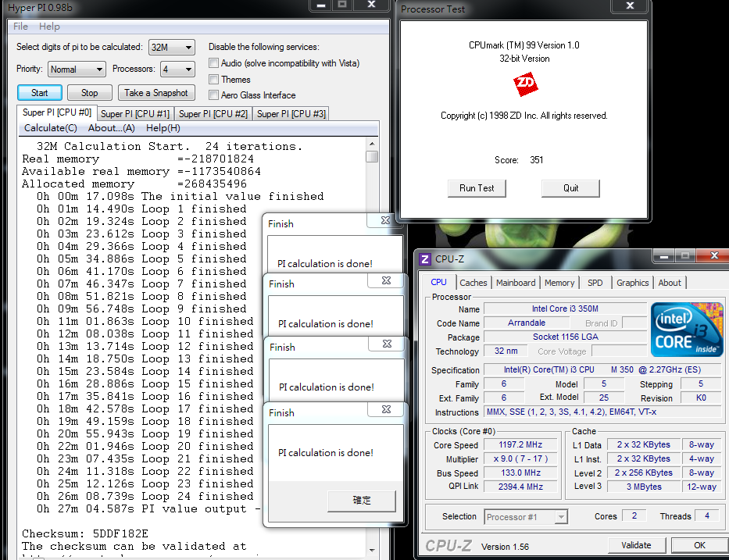Click the CPU-Z title bar icon
This screenshot has width=729, height=560.
[x=424, y=259]
